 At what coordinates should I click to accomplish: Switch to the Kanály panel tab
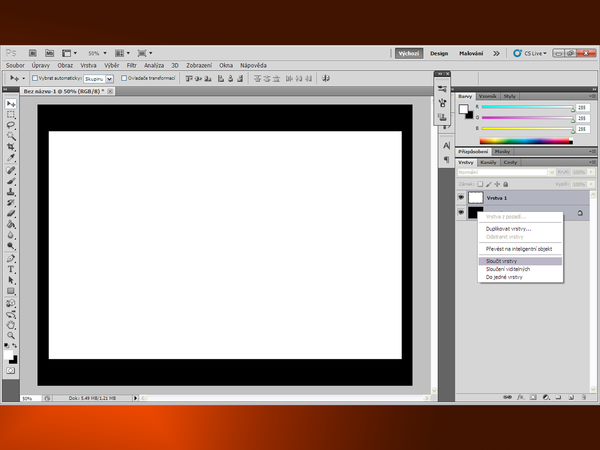[489, 161]
